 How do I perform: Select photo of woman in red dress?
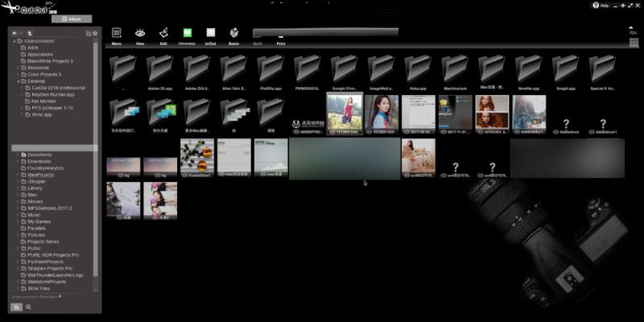pyautogui.click(x=345, y=114)
